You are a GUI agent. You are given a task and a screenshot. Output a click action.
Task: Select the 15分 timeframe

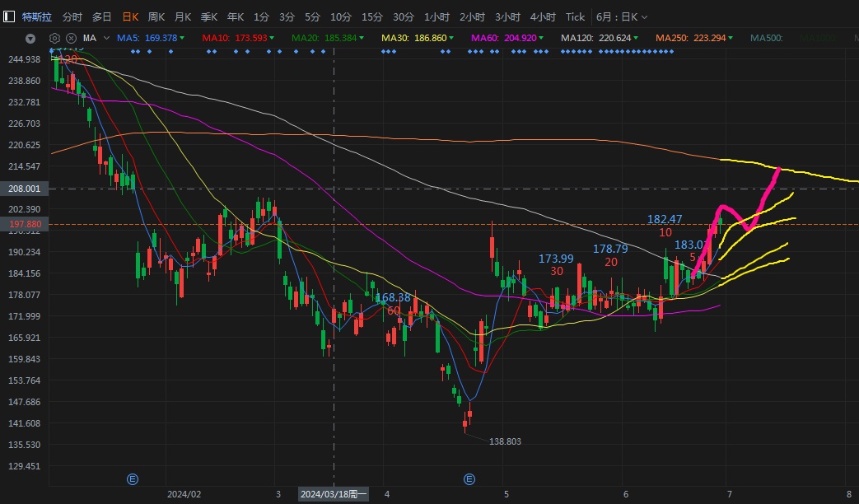pyautogui.click(x=372, y=16)
